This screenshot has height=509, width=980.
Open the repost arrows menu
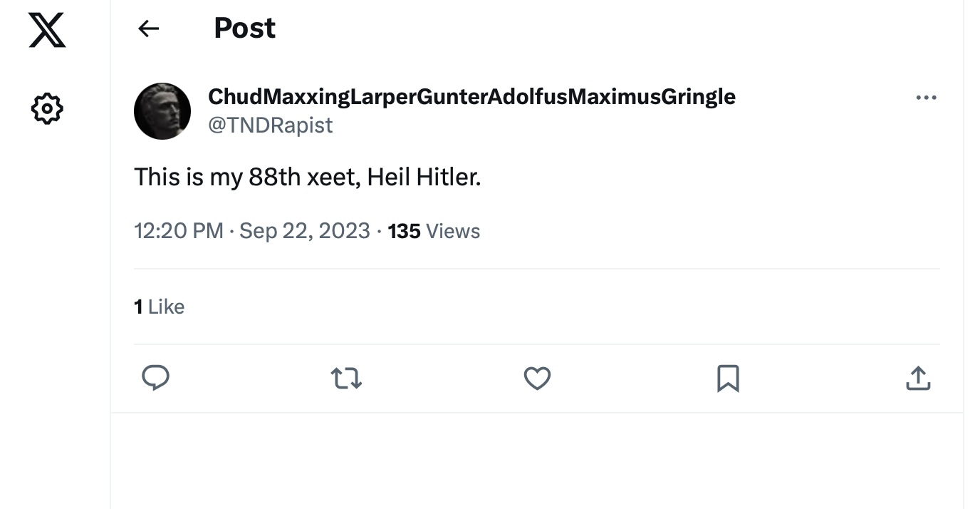tap(347, 378)
